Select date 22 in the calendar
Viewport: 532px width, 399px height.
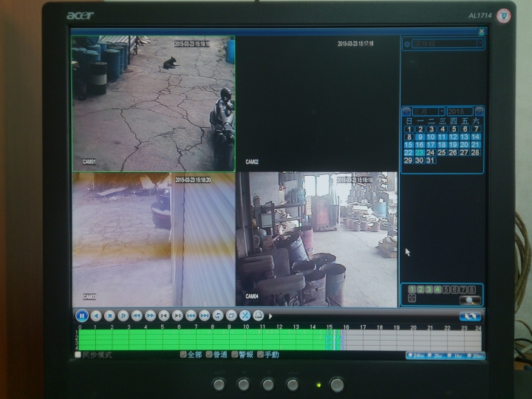(x=409, y=153)
